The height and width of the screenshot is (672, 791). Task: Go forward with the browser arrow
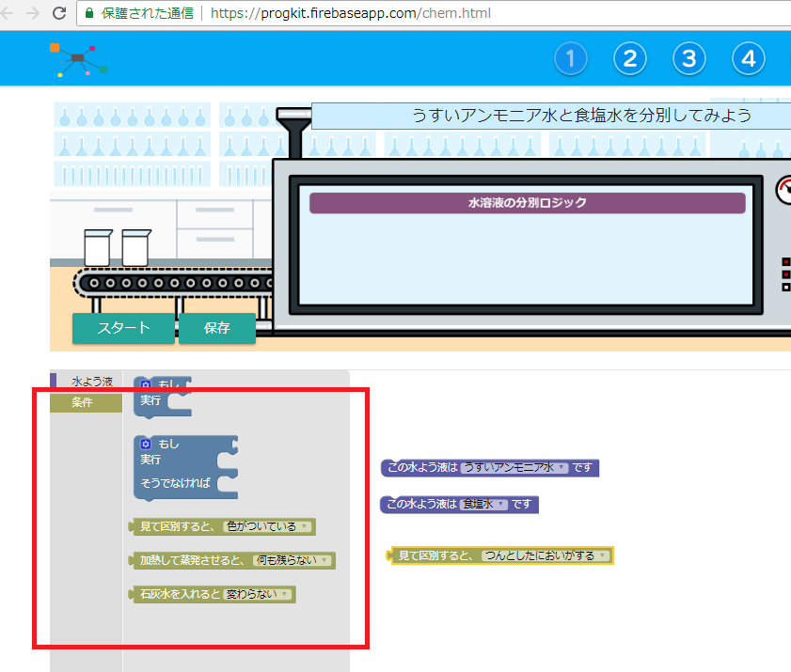pos(33,13)
